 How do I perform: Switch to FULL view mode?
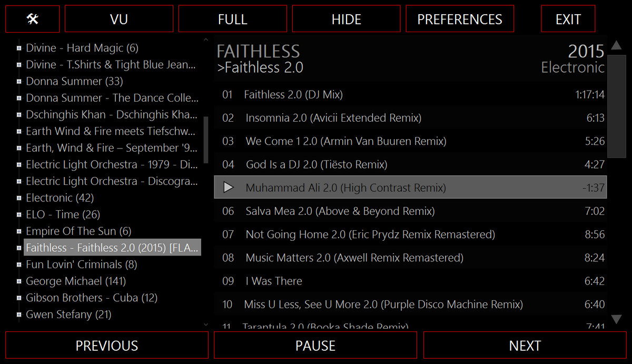coord(232,19)
